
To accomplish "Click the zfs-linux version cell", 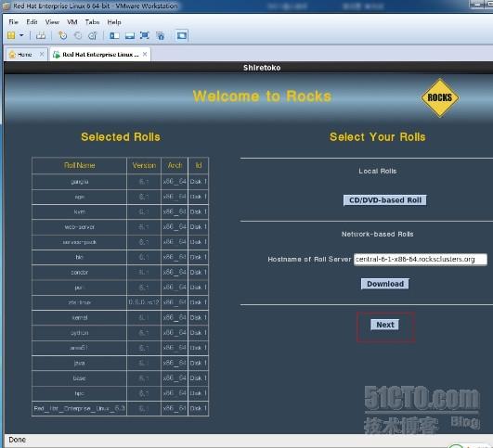I will (144, 302).
